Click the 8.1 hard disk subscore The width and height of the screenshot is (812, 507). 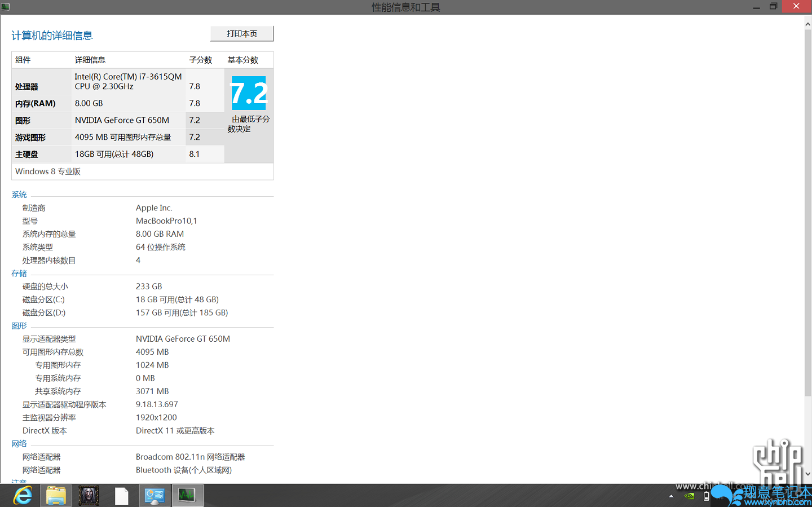click(x=195, y=154)
